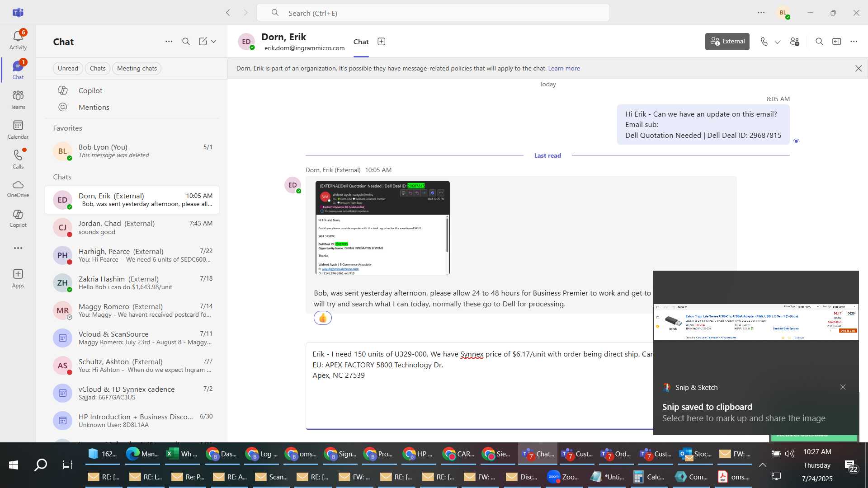Dismiss the organization policy banner
Screen dimensions: 868x488
tap(859, 68)
